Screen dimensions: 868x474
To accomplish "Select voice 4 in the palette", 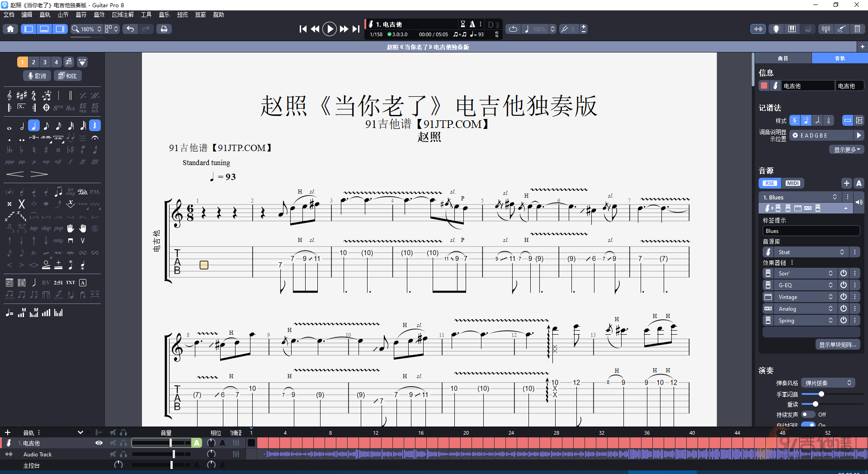I will pos(56,62).
